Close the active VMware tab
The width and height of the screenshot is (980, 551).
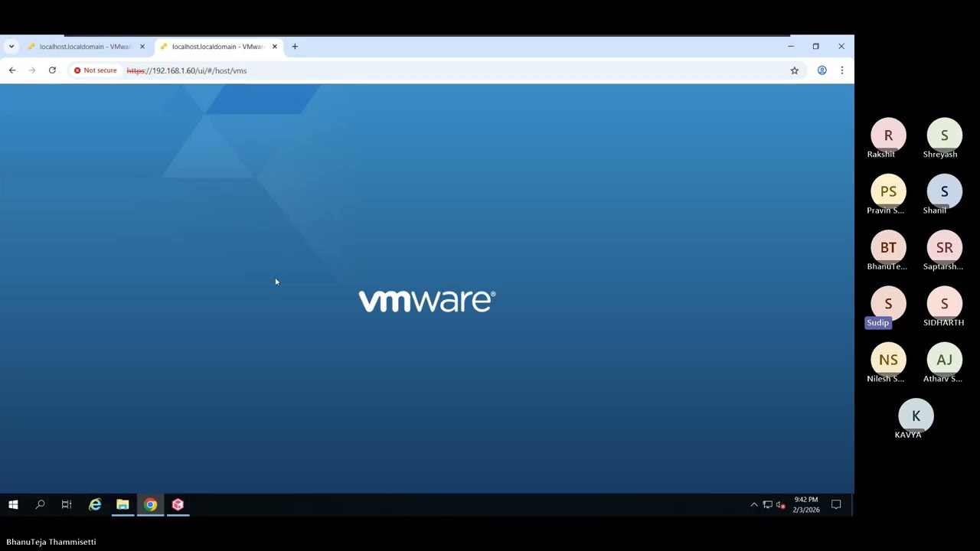click(274, 47)
